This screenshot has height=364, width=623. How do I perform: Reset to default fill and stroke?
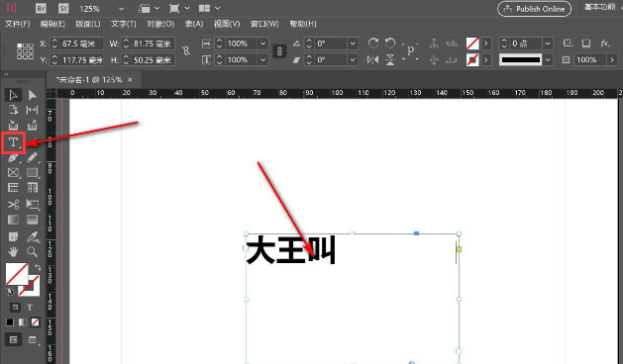10,292
